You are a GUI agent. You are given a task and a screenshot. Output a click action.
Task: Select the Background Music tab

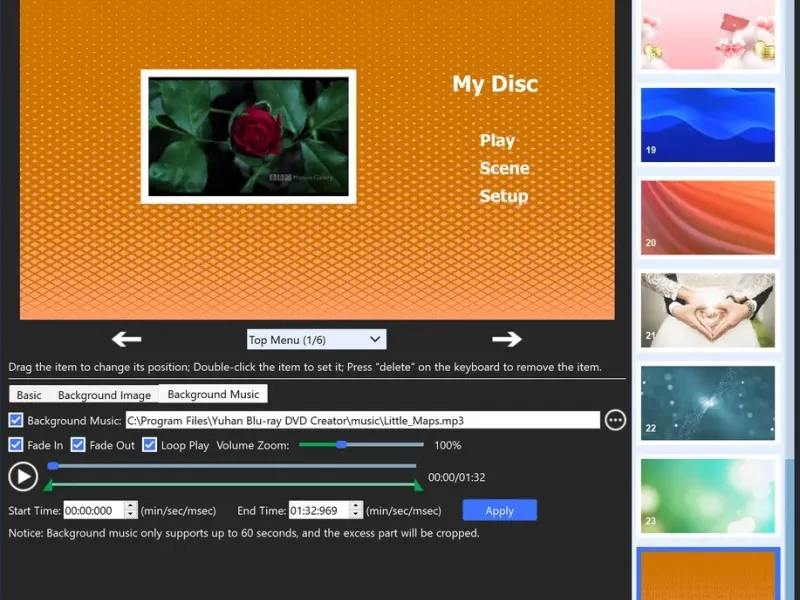(213, 394)
